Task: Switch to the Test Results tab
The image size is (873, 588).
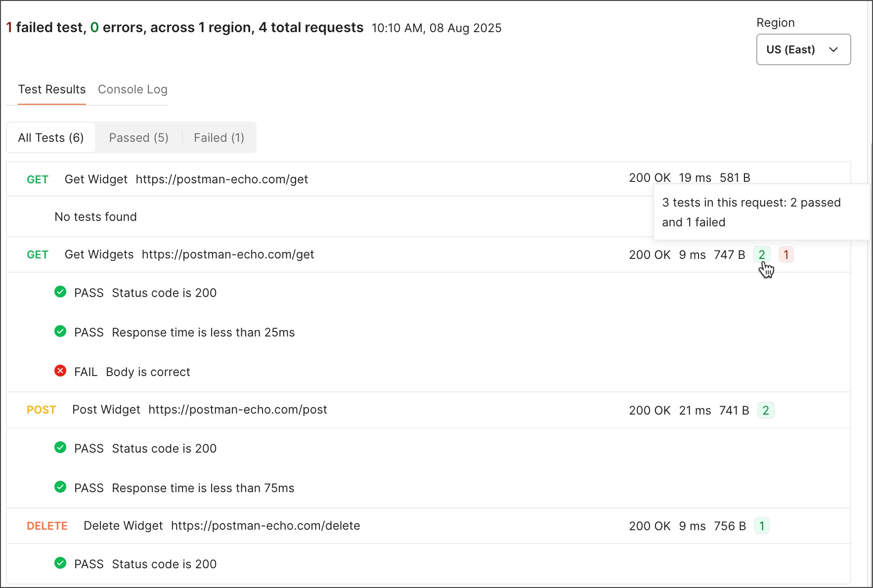Action: tap(52, 89)
